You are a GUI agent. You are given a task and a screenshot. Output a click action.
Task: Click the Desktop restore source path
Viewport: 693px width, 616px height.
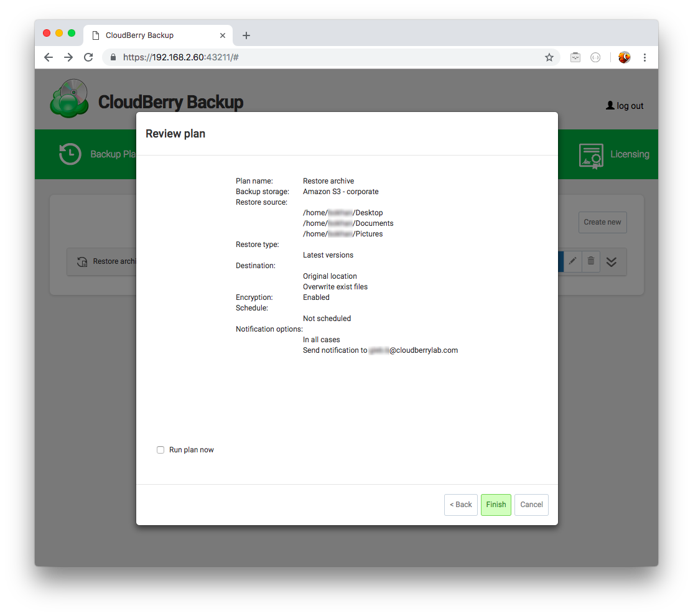pyautogui.click(x=343, y=213)
